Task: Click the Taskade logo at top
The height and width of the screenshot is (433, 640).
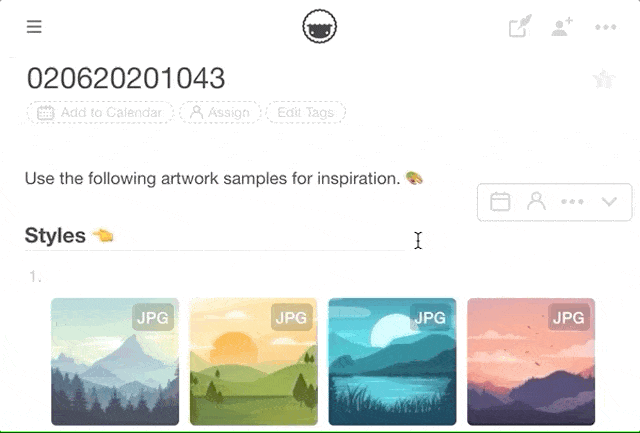Action: [320, 27]
